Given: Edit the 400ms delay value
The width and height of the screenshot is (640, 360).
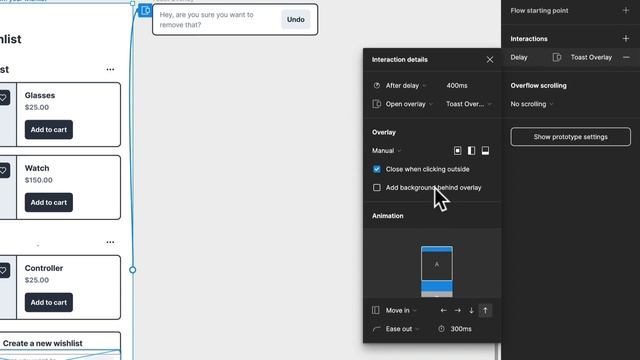Looking at the screenshot, I should tap(457, 86).
